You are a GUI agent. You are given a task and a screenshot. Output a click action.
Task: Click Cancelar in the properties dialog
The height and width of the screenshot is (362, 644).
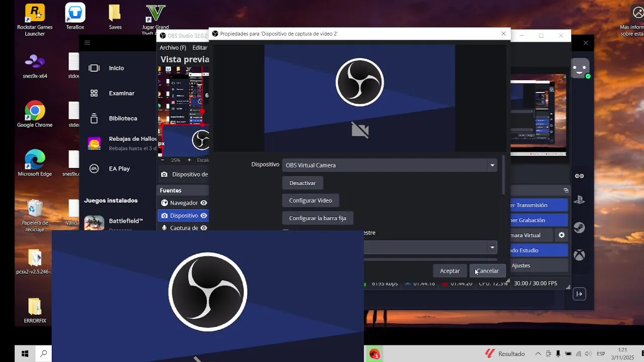click(488, 270)
